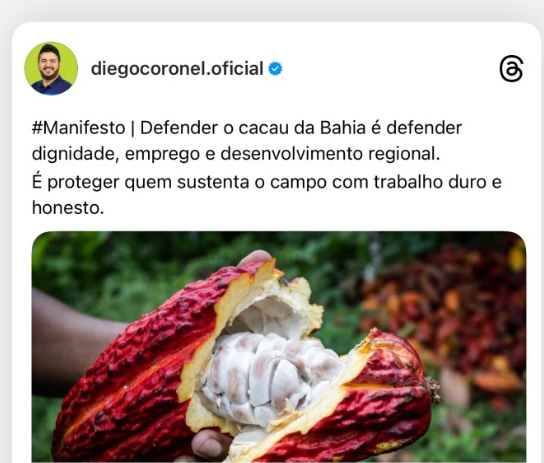Click 'dignidade, emprego e desenvolvimento regional' line

tap(236, 154)
